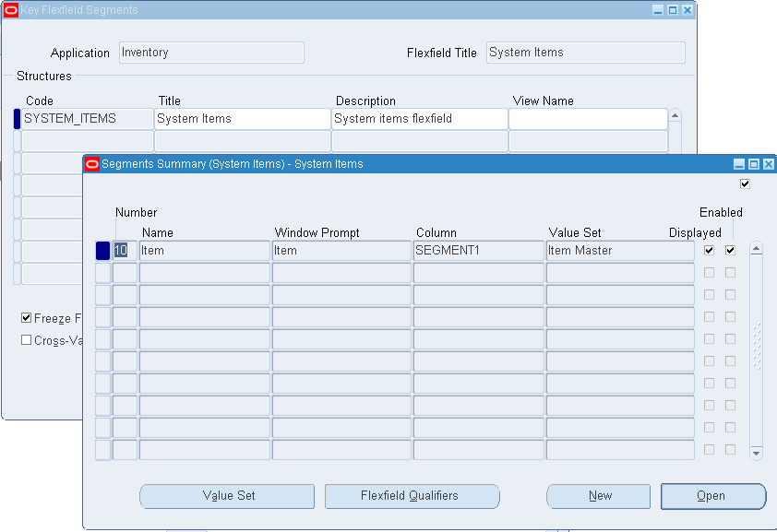Viewport: 777px width, 532px height.
Task: Click the Open button
Action: pos(713,496)
